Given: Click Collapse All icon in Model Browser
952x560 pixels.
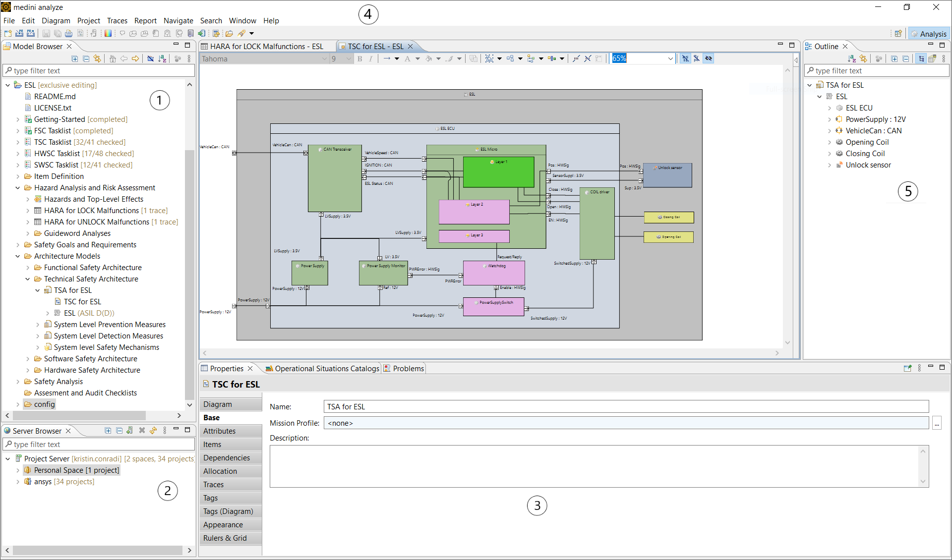Looking at the screenshot, I should pyautogui.click(x=86, y=58).
